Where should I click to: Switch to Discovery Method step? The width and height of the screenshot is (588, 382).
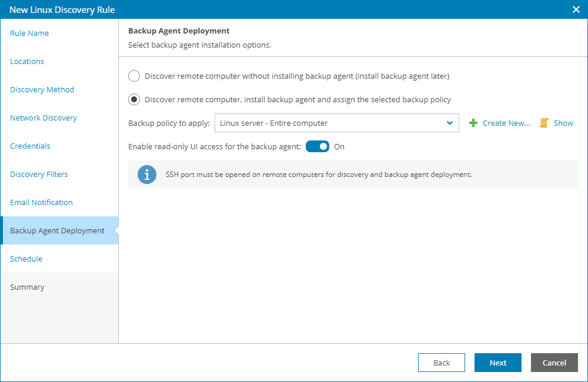click(x=42, y=90)
